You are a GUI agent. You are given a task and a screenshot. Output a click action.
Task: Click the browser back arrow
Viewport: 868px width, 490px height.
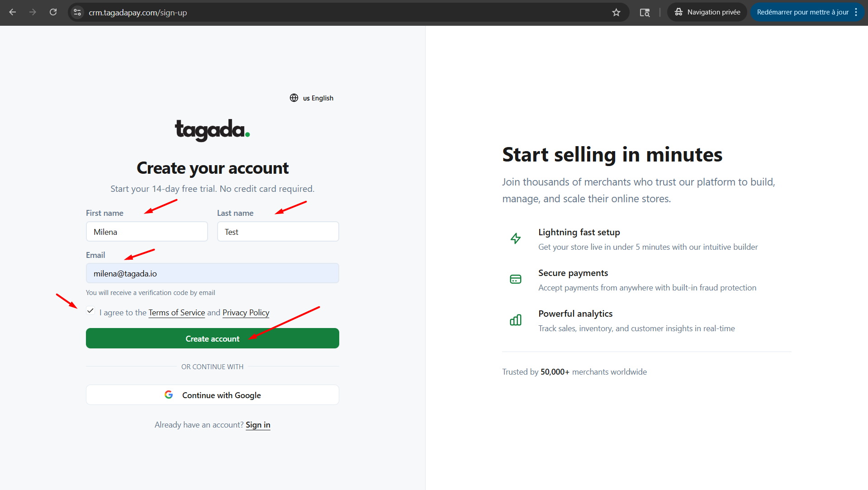pos(13,12)
